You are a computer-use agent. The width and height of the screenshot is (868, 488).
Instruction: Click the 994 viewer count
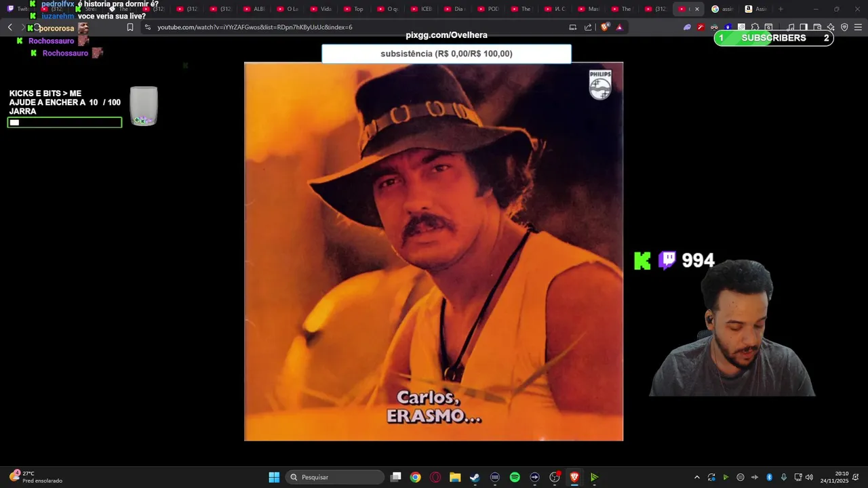coord(698,260)
